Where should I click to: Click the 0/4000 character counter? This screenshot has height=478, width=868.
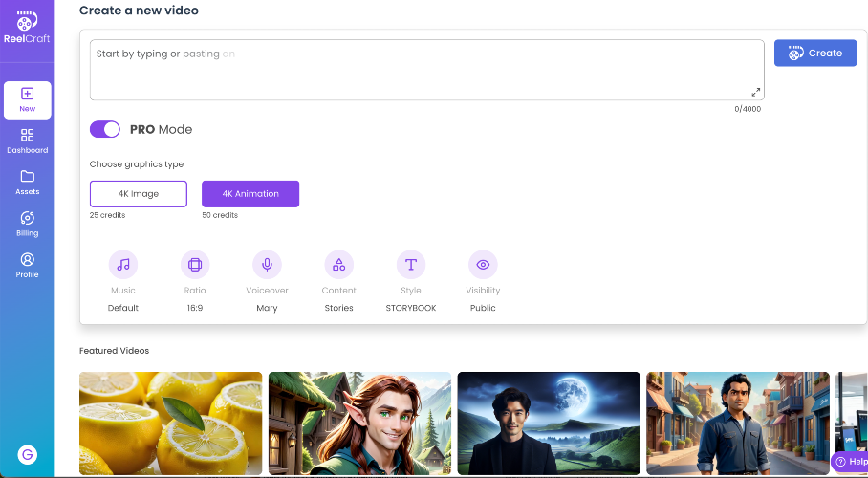coord(748,109)
